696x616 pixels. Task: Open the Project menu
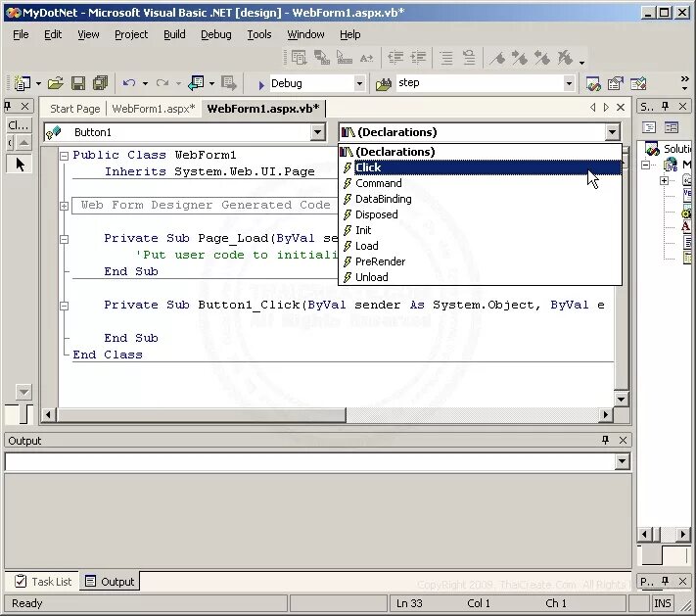131,34
